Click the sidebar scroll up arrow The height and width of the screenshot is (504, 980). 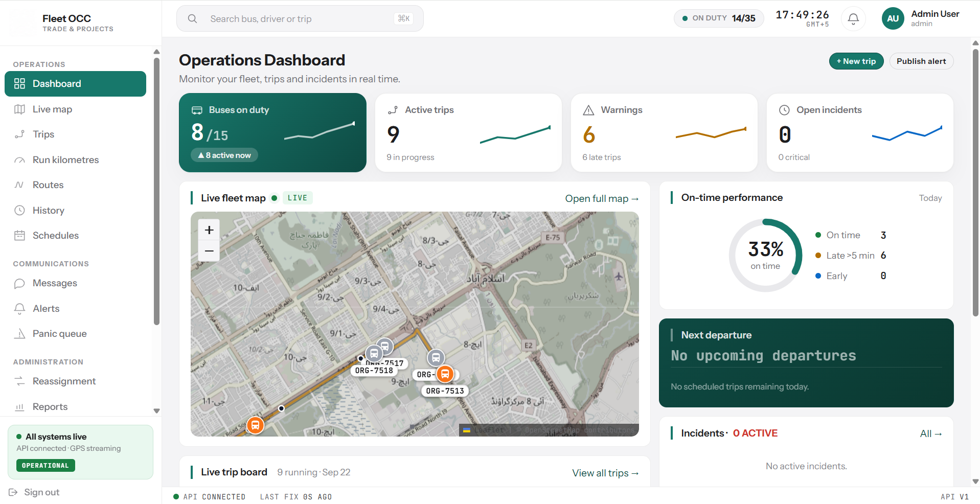156,52
